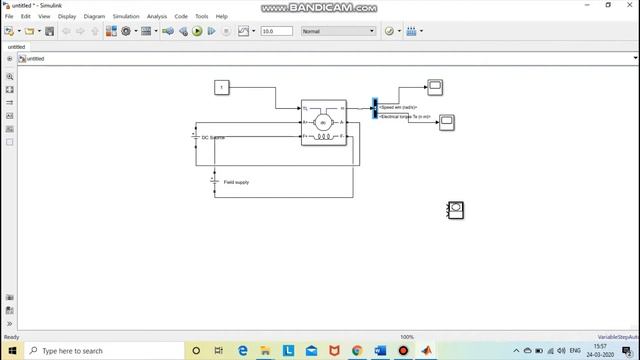Open the Edit menu
Screen dimensions: 640x360
pyautogui.click(x=26, y=16)
